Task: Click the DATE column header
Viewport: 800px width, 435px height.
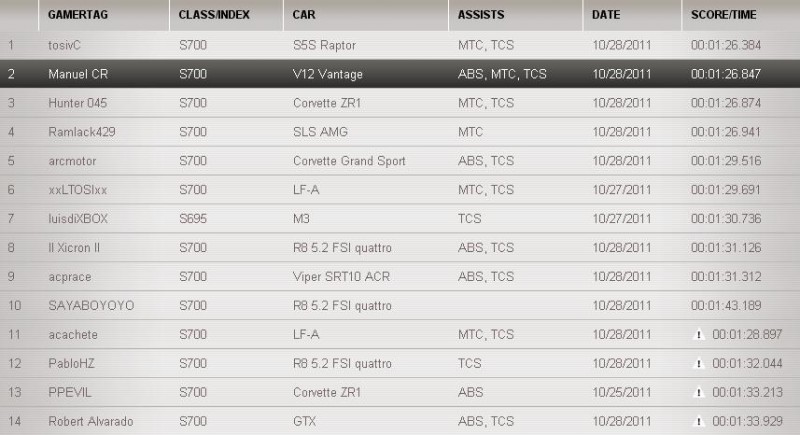Action: click(x=606, y=15)
